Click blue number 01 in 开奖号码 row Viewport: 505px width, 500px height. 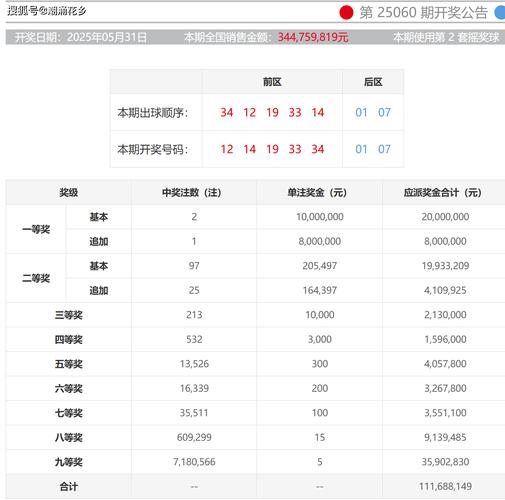pos(361,149)
